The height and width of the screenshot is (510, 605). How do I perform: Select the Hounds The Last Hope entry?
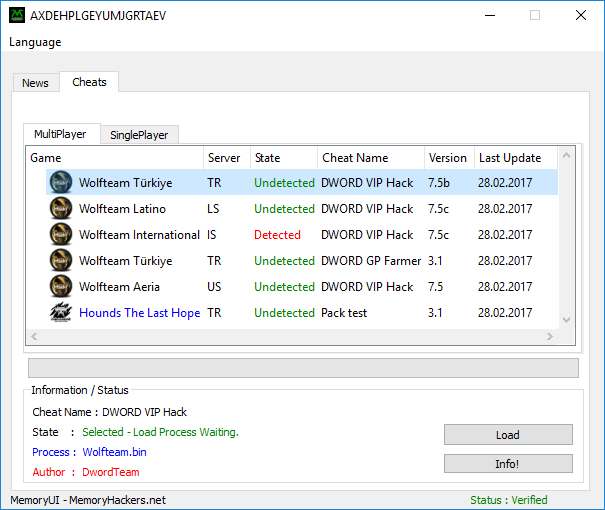pyautogui.click(x=140, y=313)
